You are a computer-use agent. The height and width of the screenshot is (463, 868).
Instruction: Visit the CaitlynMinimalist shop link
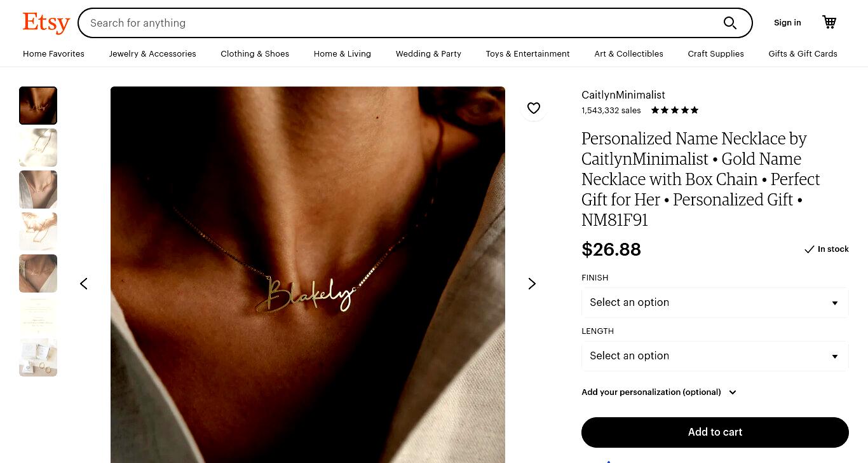click(x=623, y=95)
